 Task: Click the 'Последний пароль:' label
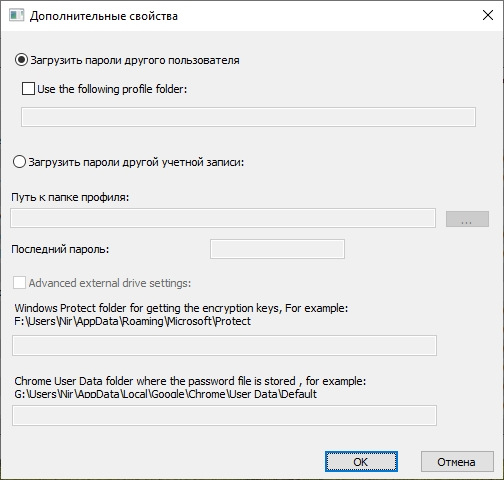coord(60,249)
